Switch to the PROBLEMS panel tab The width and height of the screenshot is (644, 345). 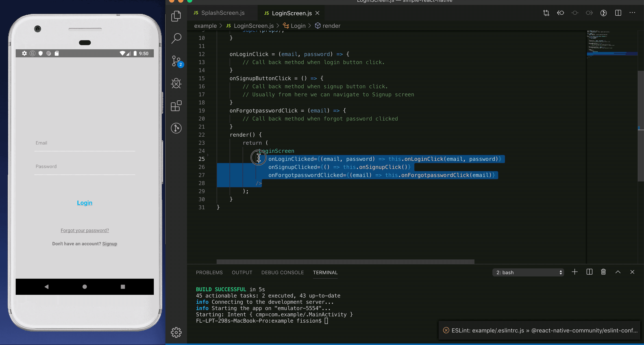point(209,272)
